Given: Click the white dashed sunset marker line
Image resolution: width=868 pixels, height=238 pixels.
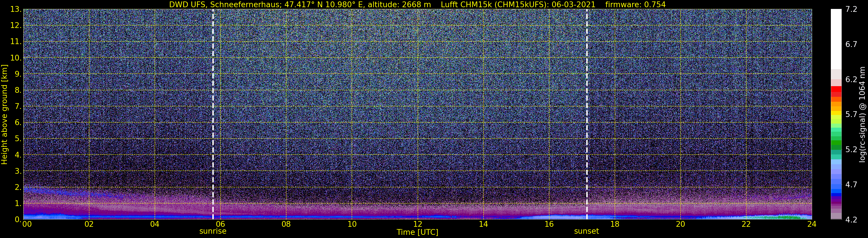Looking at the screenshot, I should pos(587,114).
